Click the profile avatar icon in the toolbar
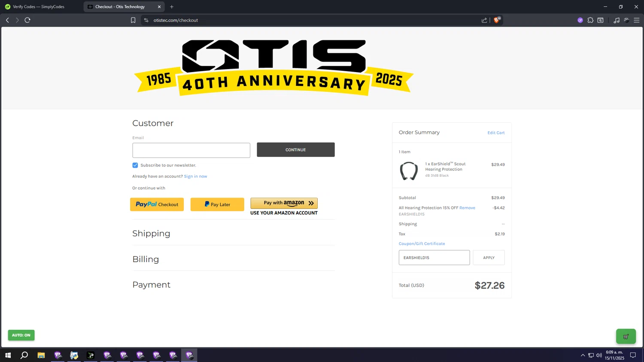The height and width of the screenshot is (362, 644). (x=627, y=20)
